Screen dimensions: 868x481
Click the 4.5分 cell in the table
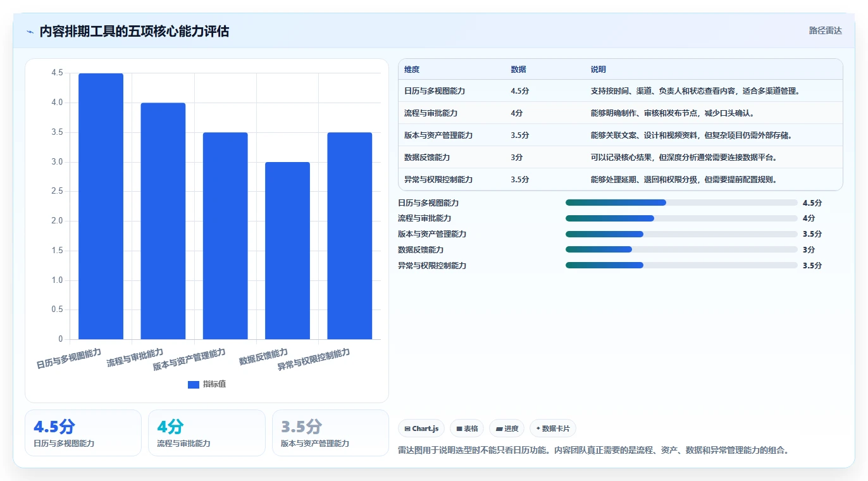pos(519,91)
